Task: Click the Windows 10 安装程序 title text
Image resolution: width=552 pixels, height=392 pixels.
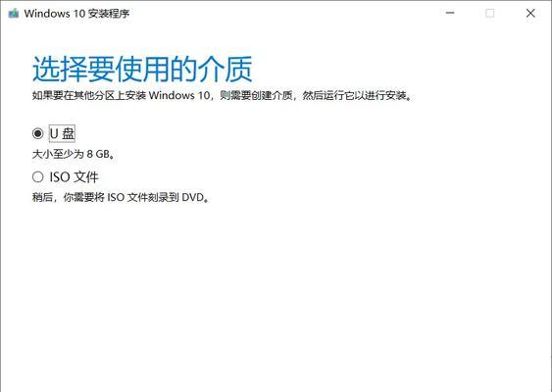Action: 76,14
